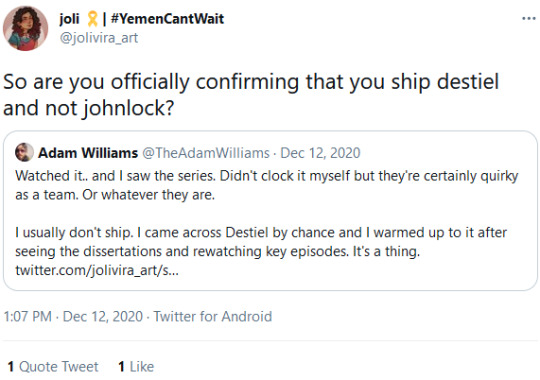
Task: Click the Twitter for Android source label
Action: [212, 316]
